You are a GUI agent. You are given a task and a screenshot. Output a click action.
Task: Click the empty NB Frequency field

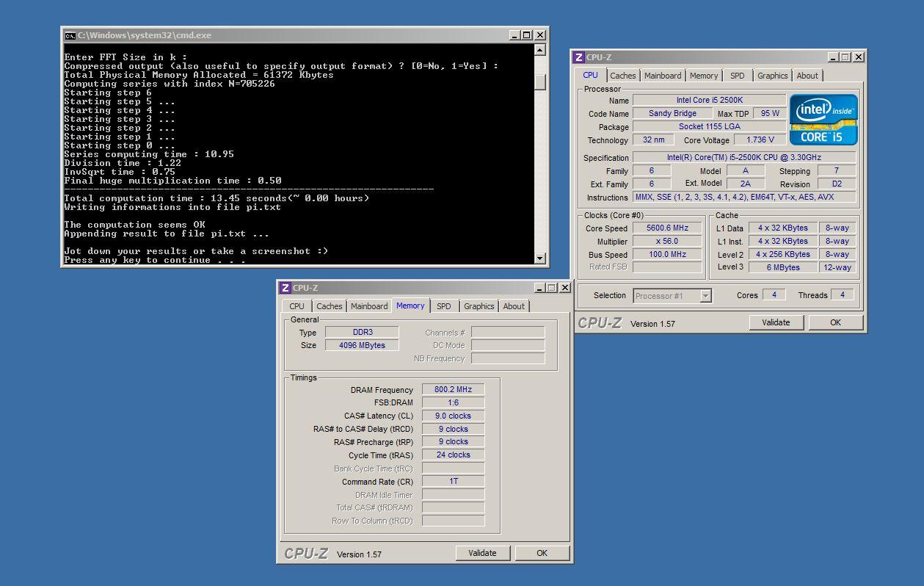point(508,359)
